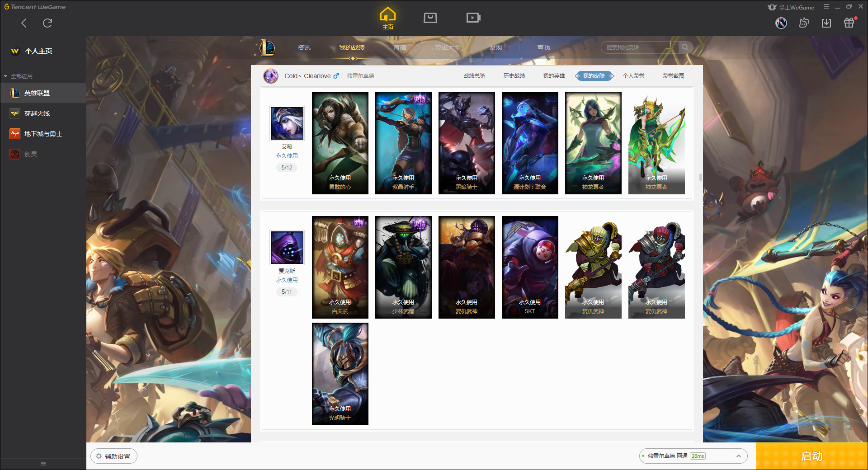Viewport: 868px width, 470px height.
Task: Click the 启动 launch button
Action: 811,456
